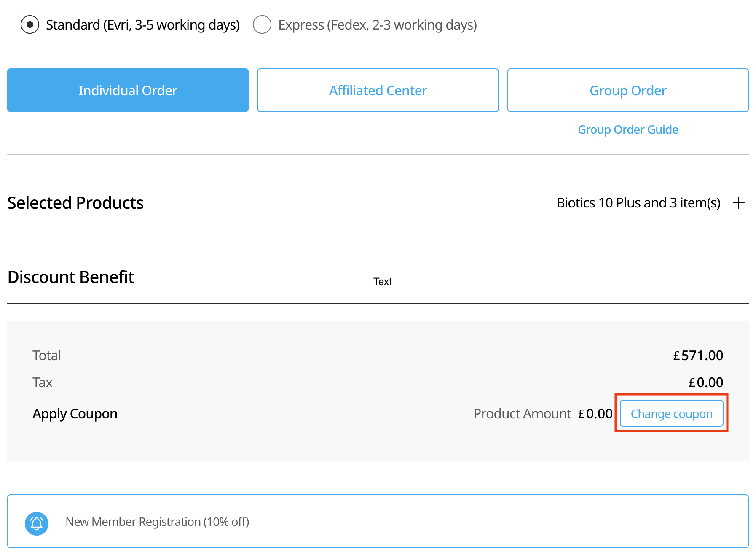Click the Apply Coupon label
The width and height of the screenshot is (756, 555).
pos(75,414)
